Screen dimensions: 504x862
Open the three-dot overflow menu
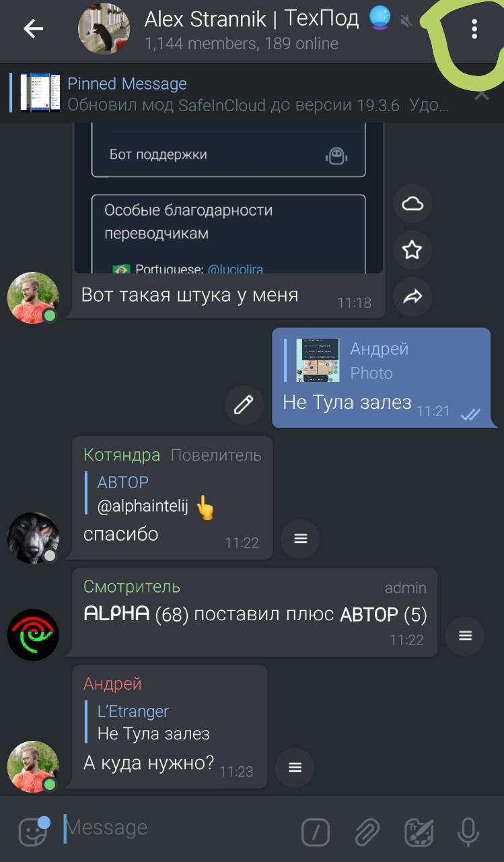point(474,28)
